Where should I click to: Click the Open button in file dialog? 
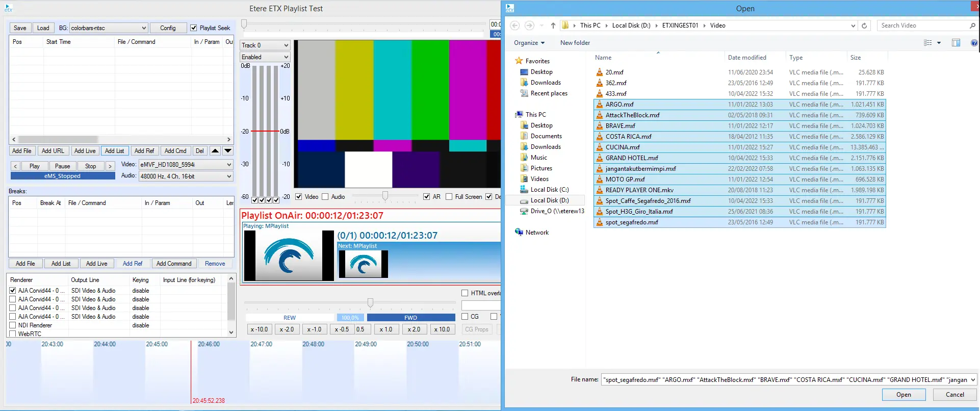[x=904, y=395]
